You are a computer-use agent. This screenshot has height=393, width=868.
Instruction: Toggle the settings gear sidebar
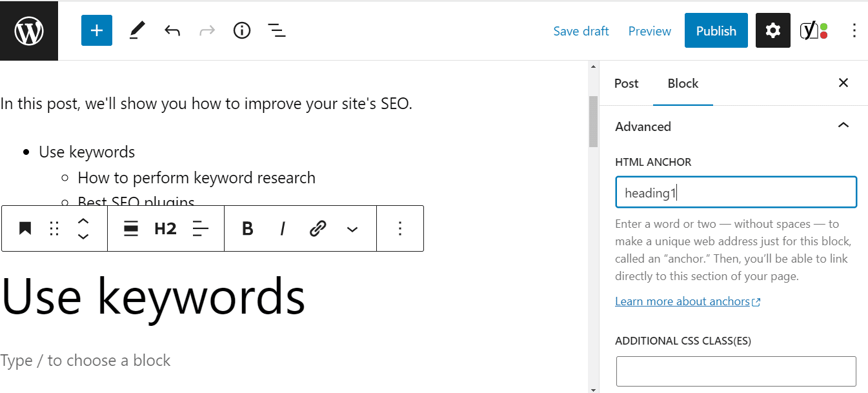772,31
